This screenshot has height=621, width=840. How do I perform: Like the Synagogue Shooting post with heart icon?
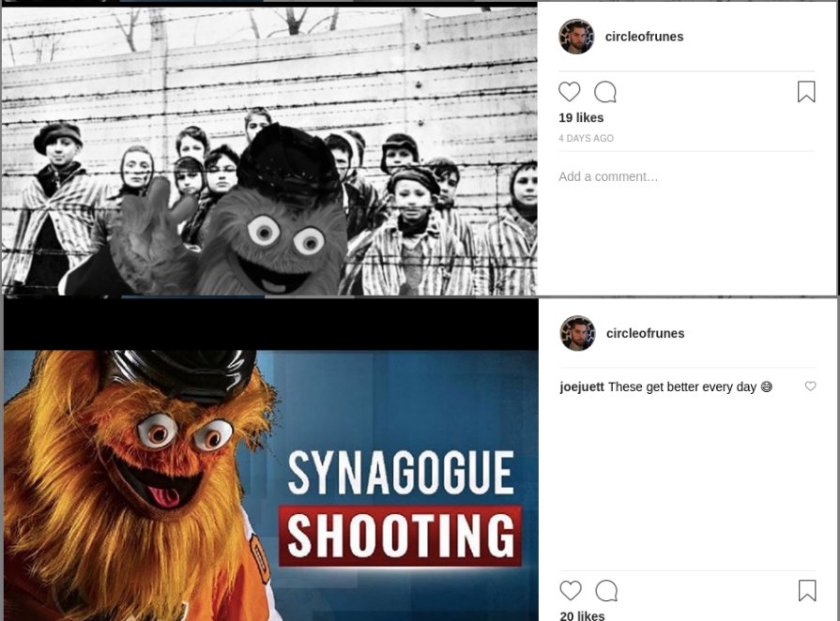(570, 590)
